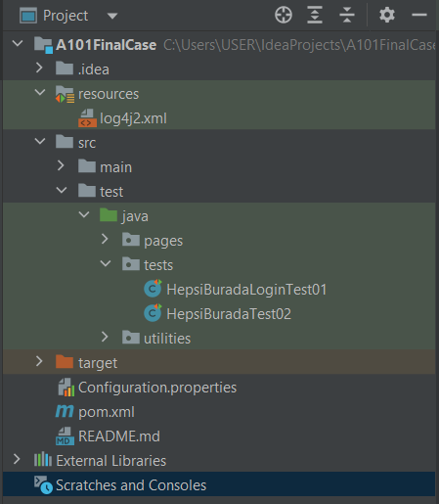439x504 pixels.
Task: Click the test folder icon
Action: point(87,191)
